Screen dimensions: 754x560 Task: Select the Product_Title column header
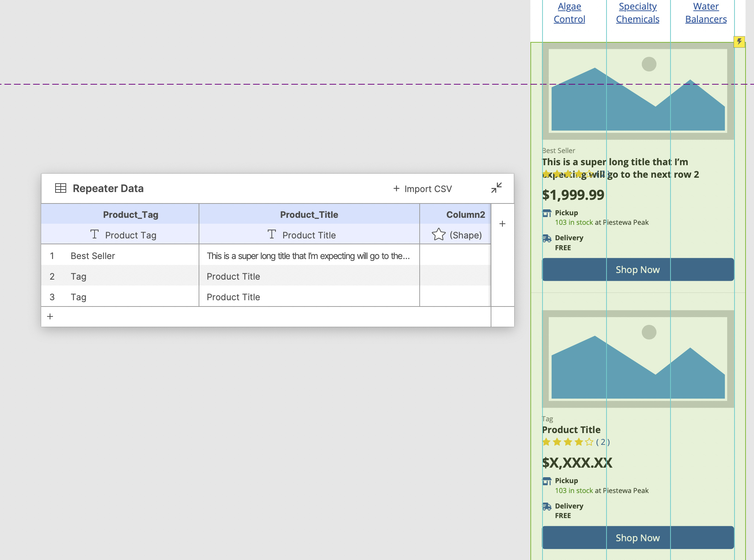309,215
